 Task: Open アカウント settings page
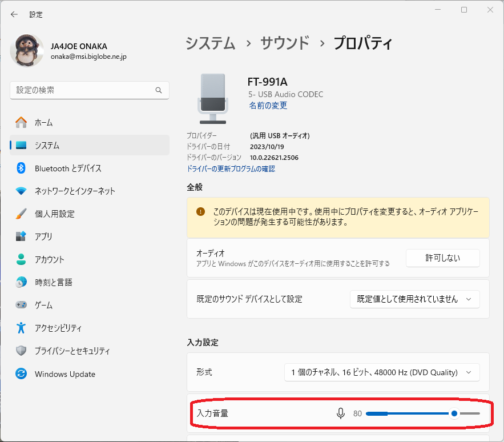(x=90, y=260)
